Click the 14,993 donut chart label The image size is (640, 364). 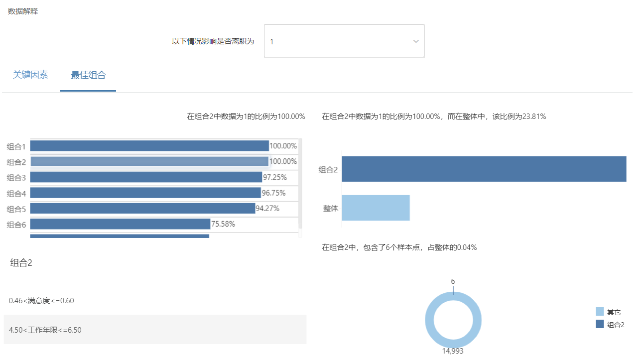[453, 351]
